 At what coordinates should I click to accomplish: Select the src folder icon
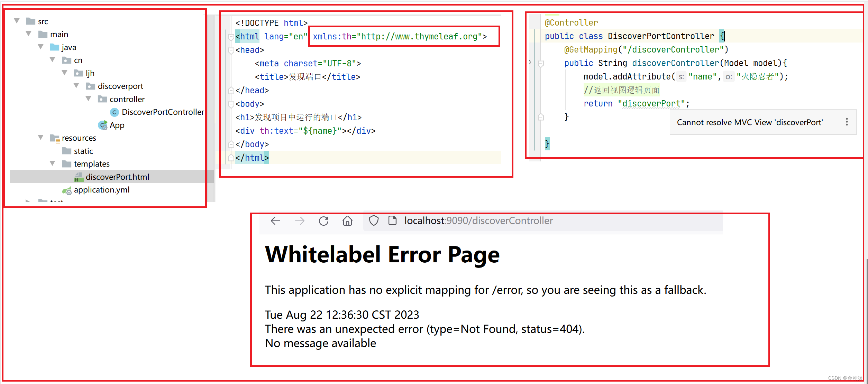[x=31, y=21]
